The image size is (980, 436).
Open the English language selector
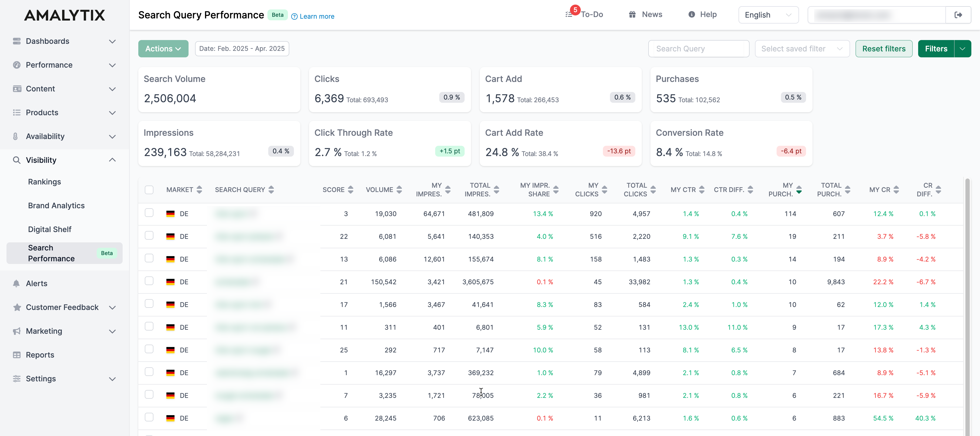[768, 14]
